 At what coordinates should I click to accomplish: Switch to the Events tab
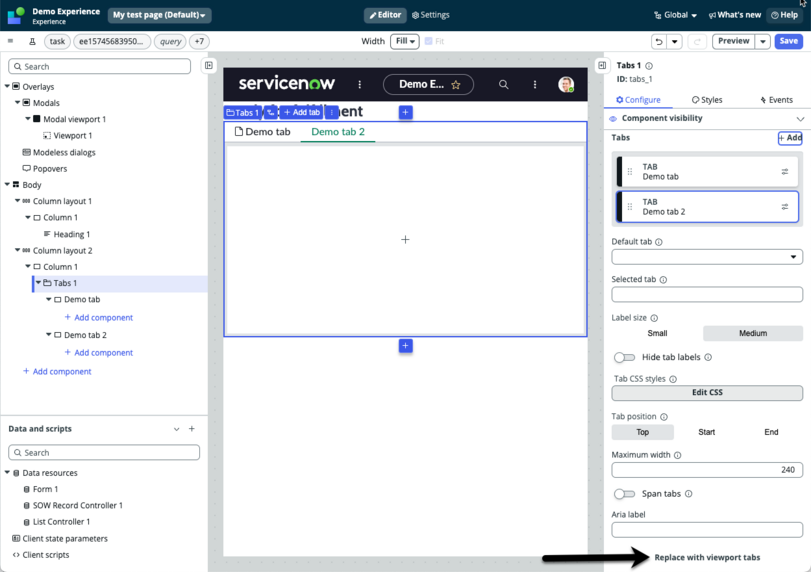776,100
